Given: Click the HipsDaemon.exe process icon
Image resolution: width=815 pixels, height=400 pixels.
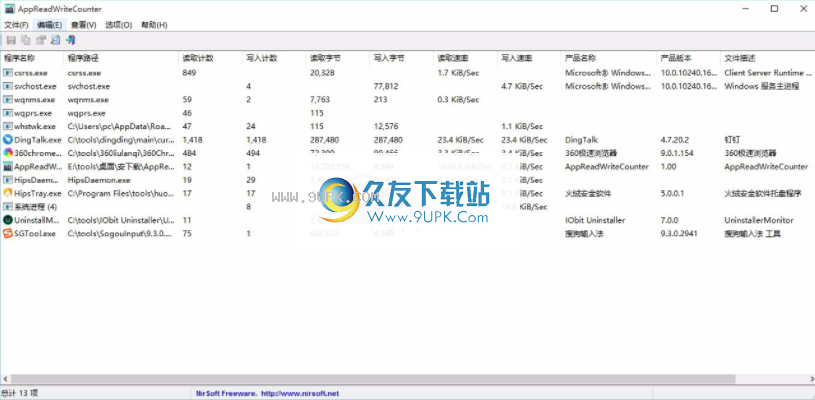Looking at the screenshot, I should 7,180.
